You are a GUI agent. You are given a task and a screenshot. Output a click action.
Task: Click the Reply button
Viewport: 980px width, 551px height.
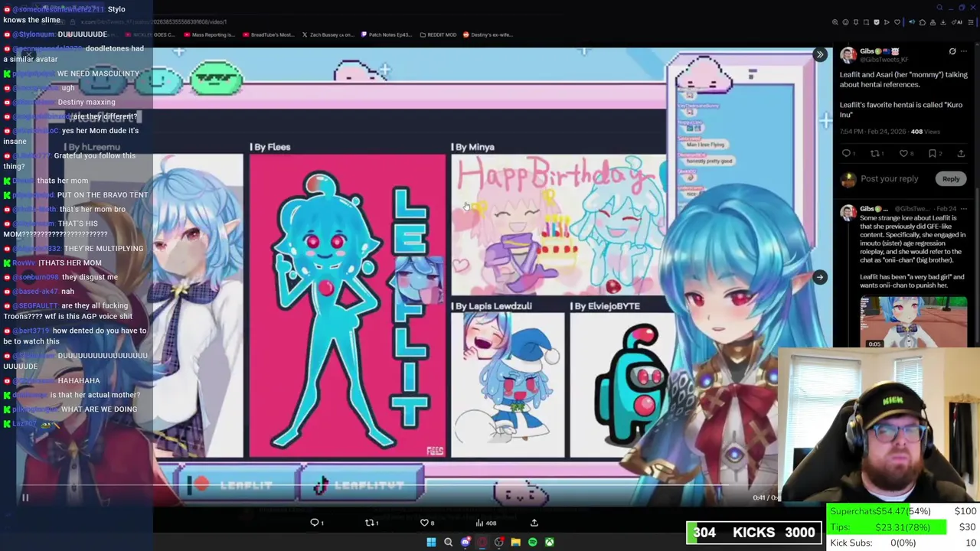pos(950,179)
